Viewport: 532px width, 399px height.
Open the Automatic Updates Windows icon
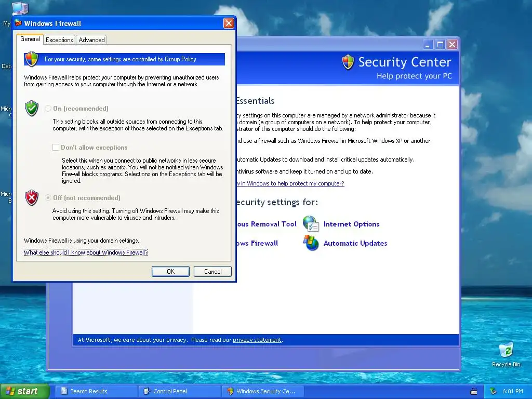pyautogui.click(x=311, y=243)
